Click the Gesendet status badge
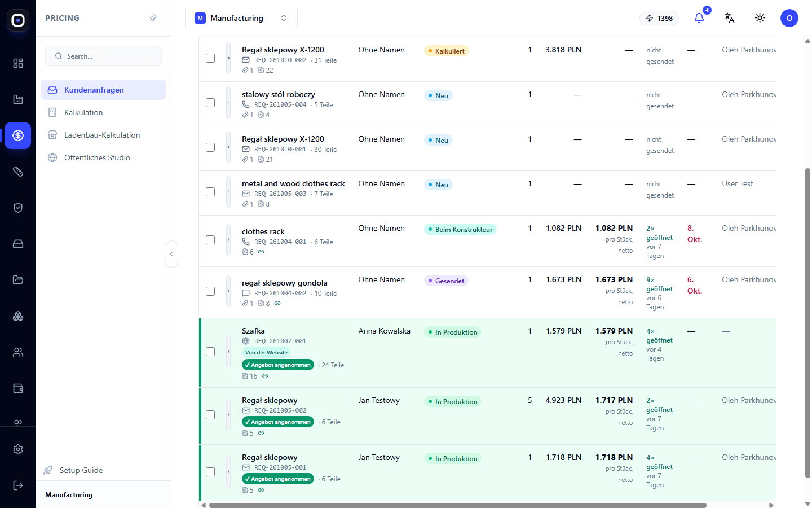Image resolution: width=812 pixels, height=508 pixels. pos(446,281)
